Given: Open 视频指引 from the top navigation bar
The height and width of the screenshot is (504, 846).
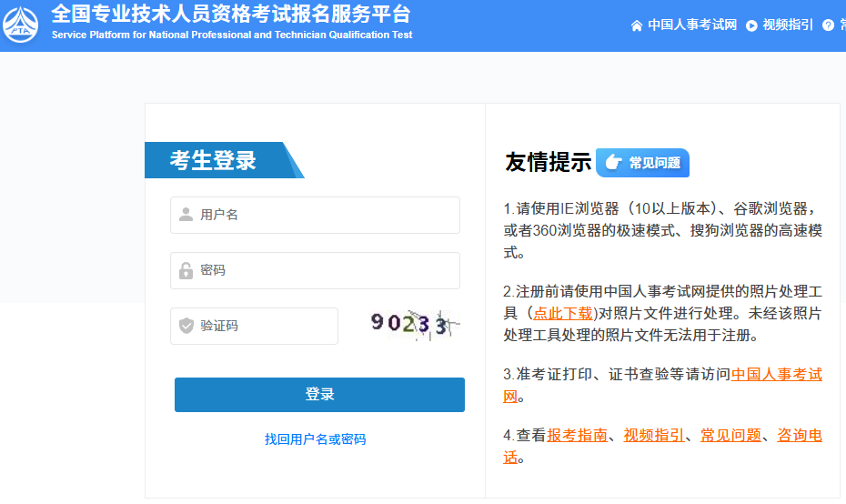Looking at the screenshot, I should [x=788, y=25].
